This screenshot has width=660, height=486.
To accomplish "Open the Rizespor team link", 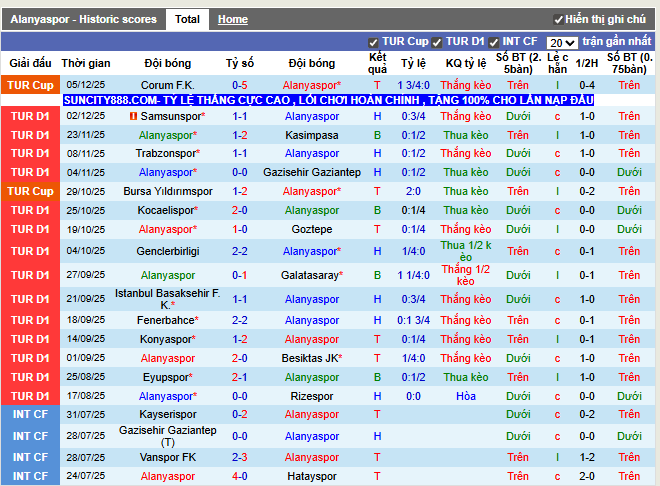I will (312, 396).
